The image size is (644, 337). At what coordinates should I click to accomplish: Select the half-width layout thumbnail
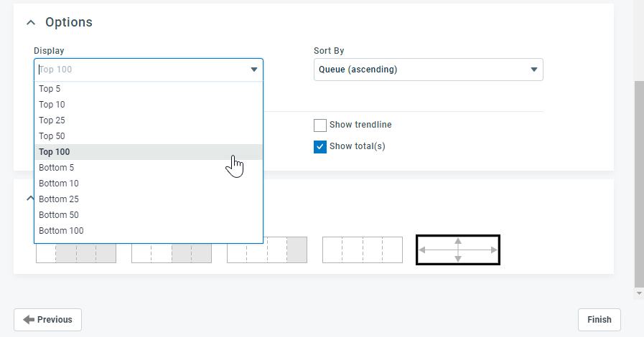click(x=172, y=250)
